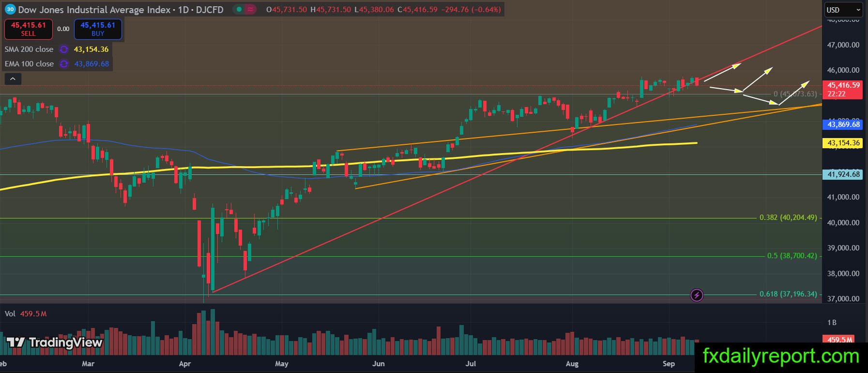Click the blue 43,869.68 price axis label
The height and width of the screenshot is (373, 868).
pyautogui.click(x=843, y=124)
